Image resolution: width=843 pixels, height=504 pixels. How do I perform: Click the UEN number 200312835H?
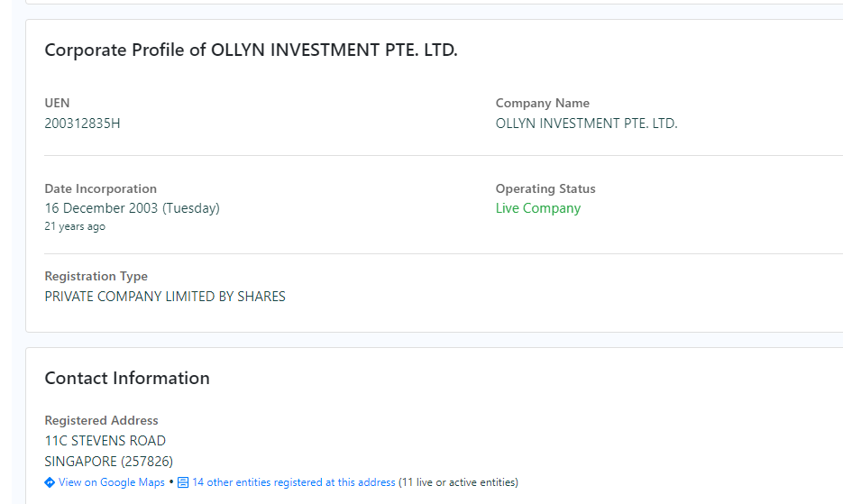click(82, 124)
